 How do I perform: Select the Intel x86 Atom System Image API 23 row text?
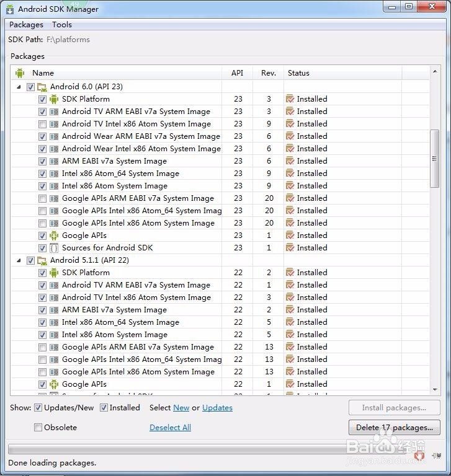pos(115,186)
